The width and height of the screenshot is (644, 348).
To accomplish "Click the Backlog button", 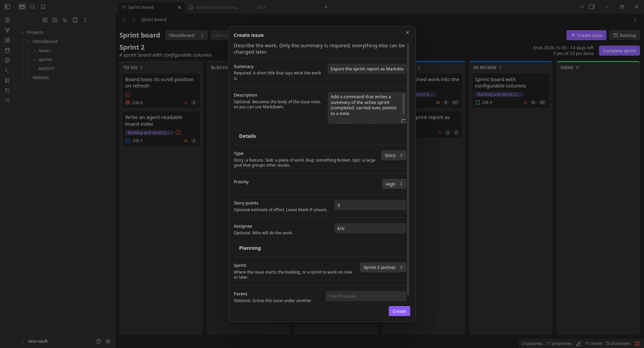I will click(625, 35).
